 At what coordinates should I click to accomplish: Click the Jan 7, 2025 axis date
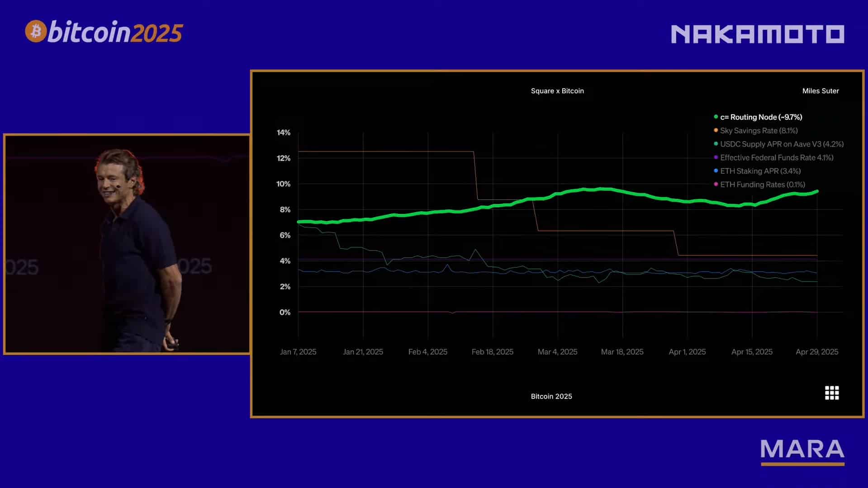[298, 352]
